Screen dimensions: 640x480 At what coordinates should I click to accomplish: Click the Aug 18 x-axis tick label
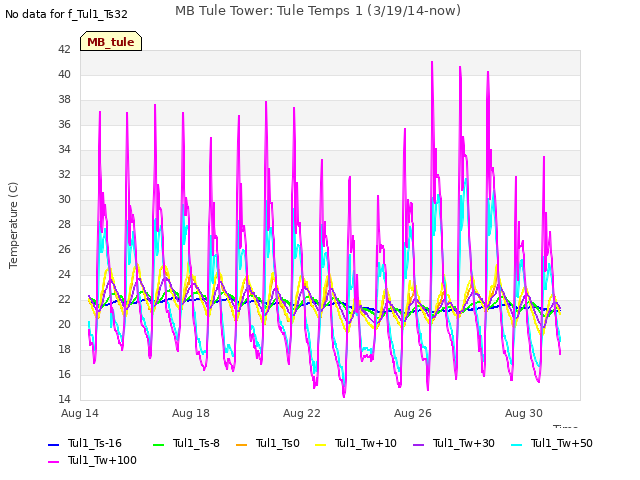click(x=191, y=413)
